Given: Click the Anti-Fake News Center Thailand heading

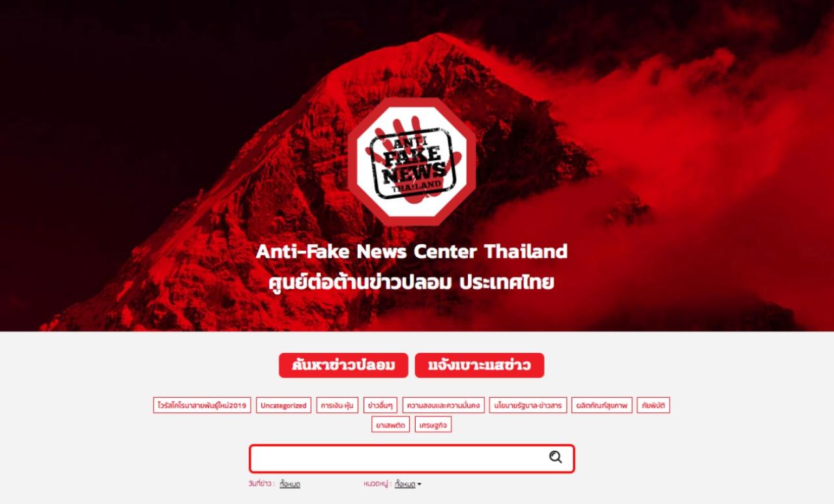Looking at the screenshot, I should tap(412, 251).
